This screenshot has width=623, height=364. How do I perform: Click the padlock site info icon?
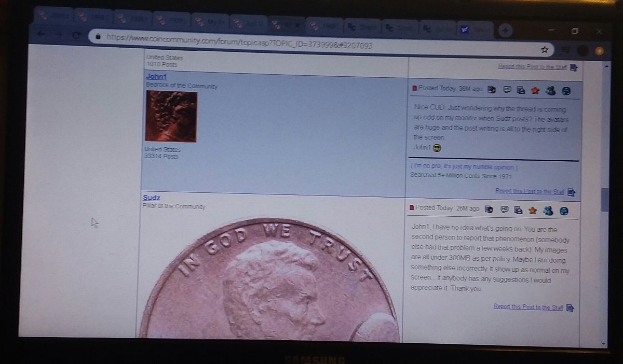tap(98, 37)
